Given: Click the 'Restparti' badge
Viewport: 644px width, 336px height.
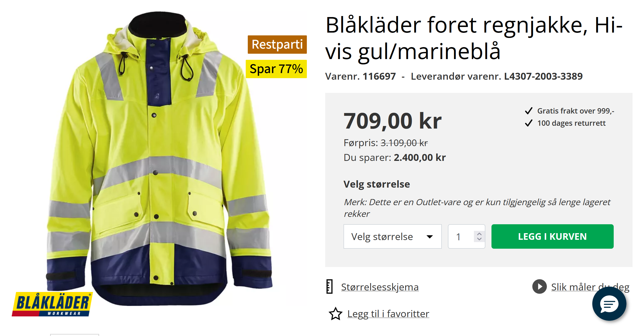Looking at the screenshot, I should coord(277,45).
